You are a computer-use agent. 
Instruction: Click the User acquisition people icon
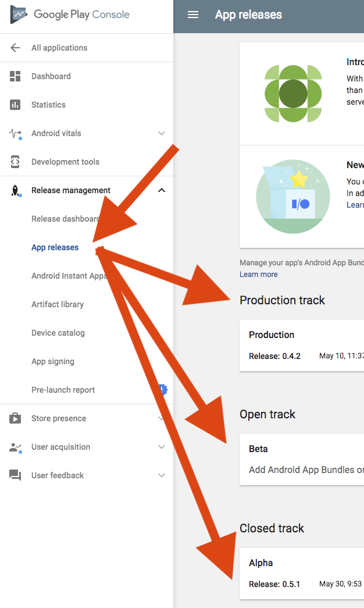coord(15,447)
